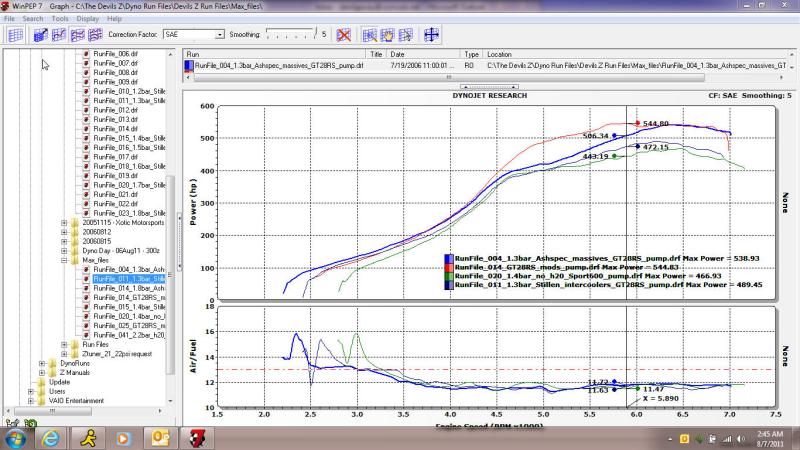Open the Display menu

coord(87,18)
